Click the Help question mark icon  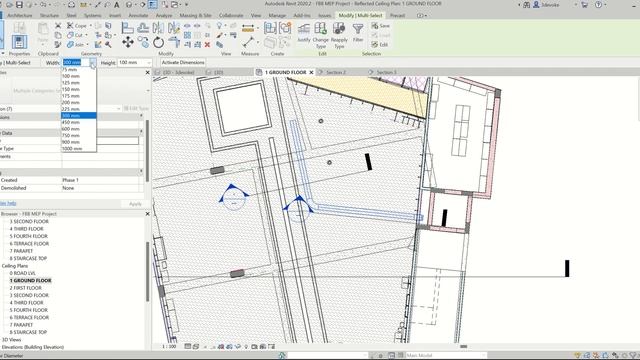598,5
